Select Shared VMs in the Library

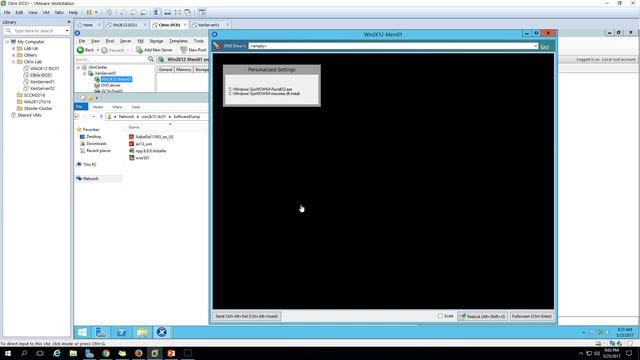(x=29, y=115)
